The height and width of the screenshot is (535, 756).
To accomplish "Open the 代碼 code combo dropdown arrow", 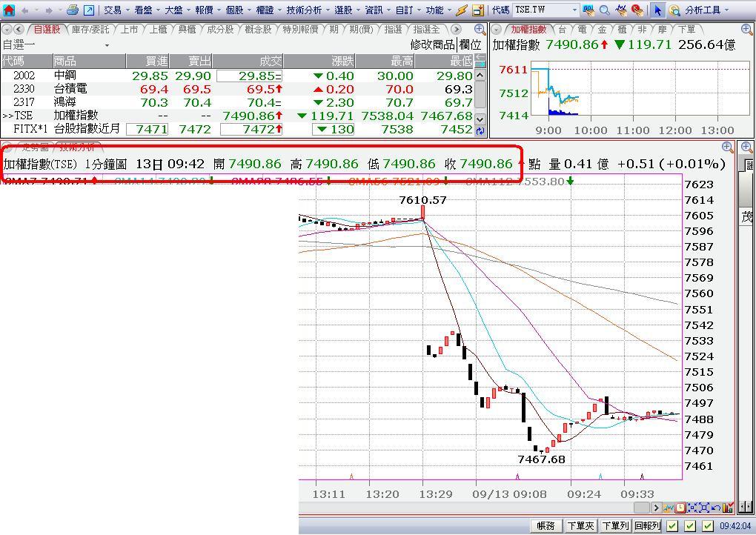I will [x=574, y=10].
